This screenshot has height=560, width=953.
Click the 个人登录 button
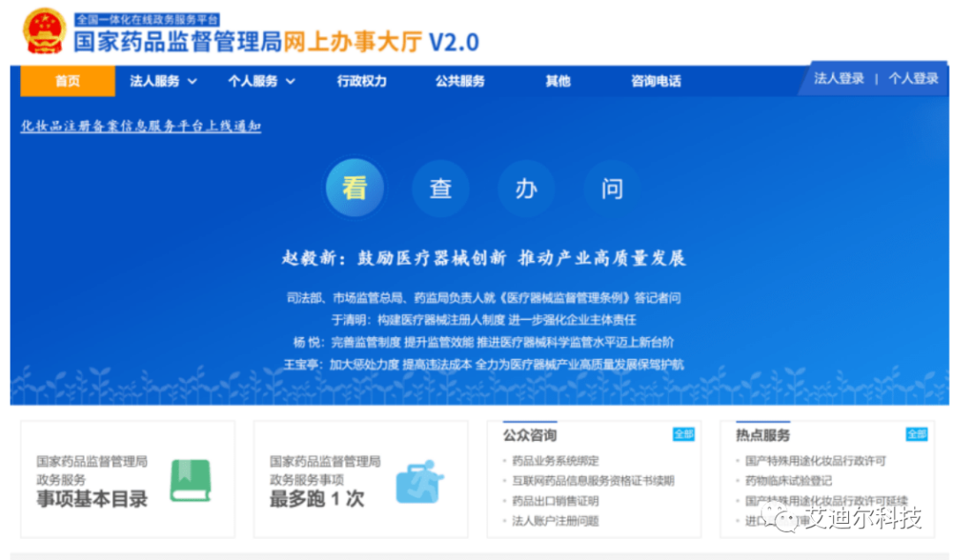[x=912, y=78]
